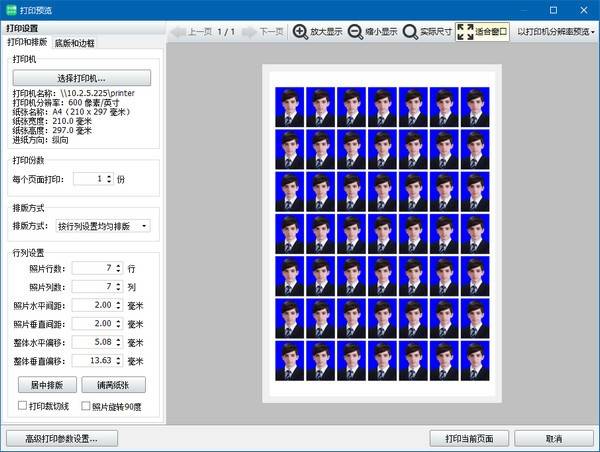Go to next page (下一页) arrow

point(249,31)
